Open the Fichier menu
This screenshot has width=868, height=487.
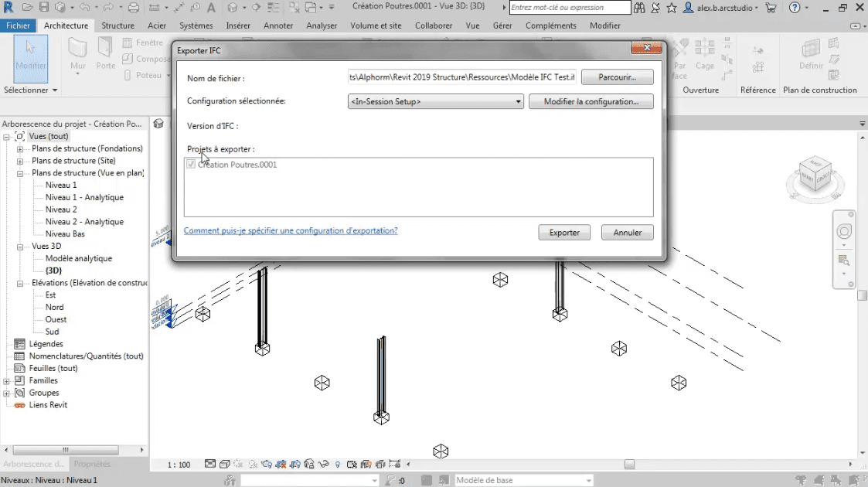pyautogui.click(x=18, y=26)
